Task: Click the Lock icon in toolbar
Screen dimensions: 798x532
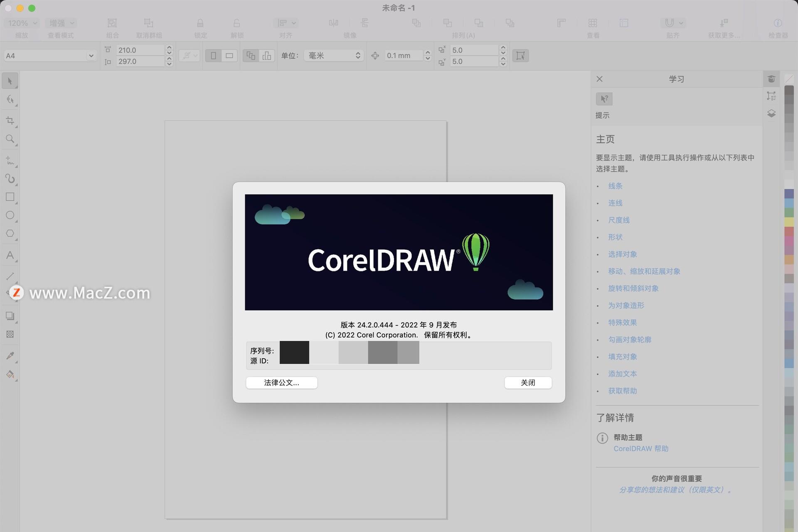Action: point(200,23)
